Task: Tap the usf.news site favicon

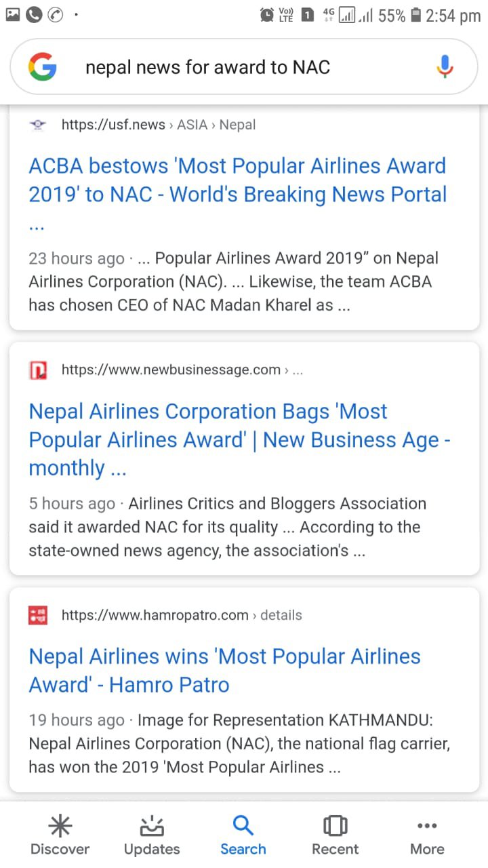Action: point(38,125)
